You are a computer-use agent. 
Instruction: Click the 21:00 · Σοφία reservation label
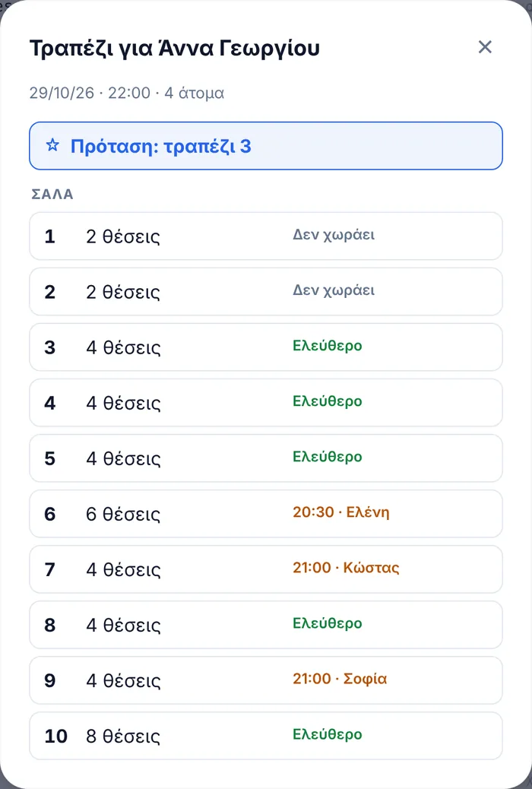point(340,679)
